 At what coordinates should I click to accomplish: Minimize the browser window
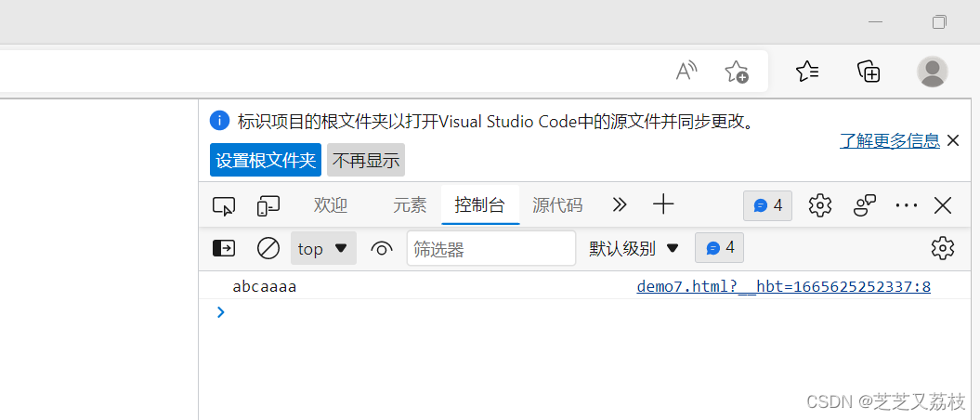[876, 22]
